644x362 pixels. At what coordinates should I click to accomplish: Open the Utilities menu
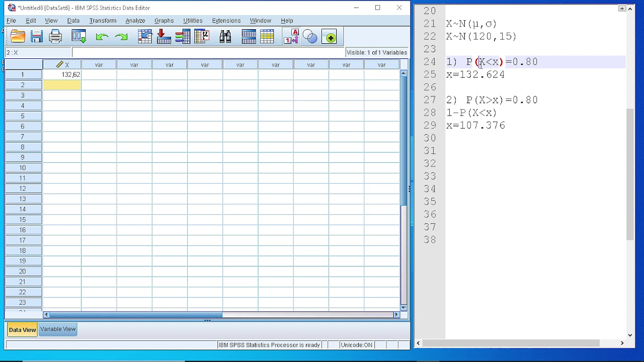pos(193,21)
